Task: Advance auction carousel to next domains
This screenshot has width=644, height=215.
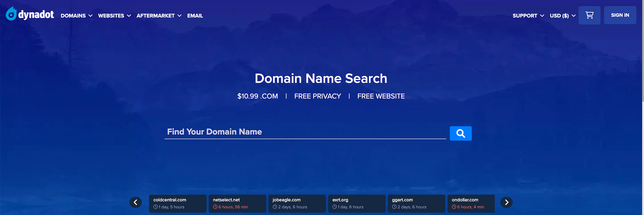Action: (x=506, y=202)
